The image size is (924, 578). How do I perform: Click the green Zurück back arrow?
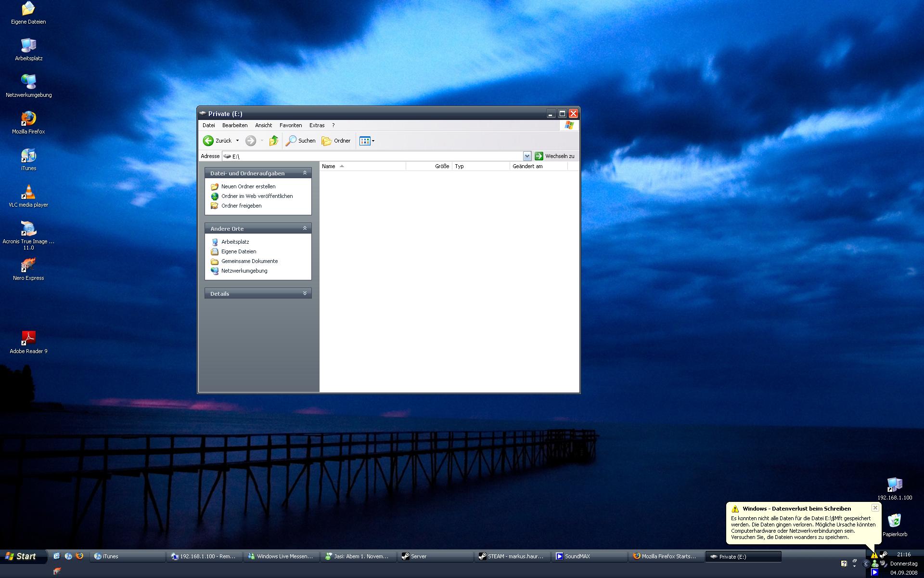point(208,141)
